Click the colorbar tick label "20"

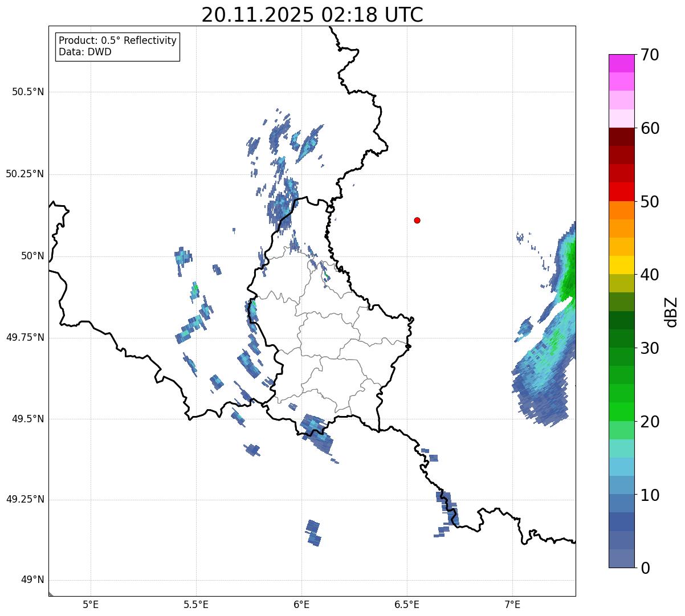coord(650,422)
